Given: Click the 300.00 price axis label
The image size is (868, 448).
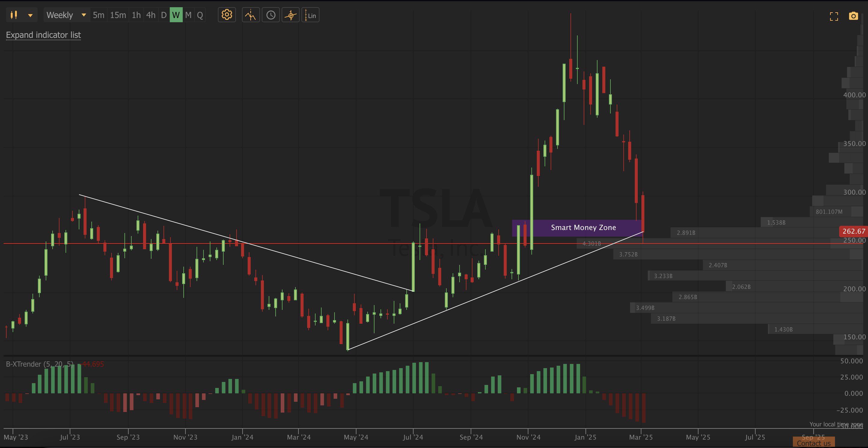Looking at the screenshot, I should point(854,192).
